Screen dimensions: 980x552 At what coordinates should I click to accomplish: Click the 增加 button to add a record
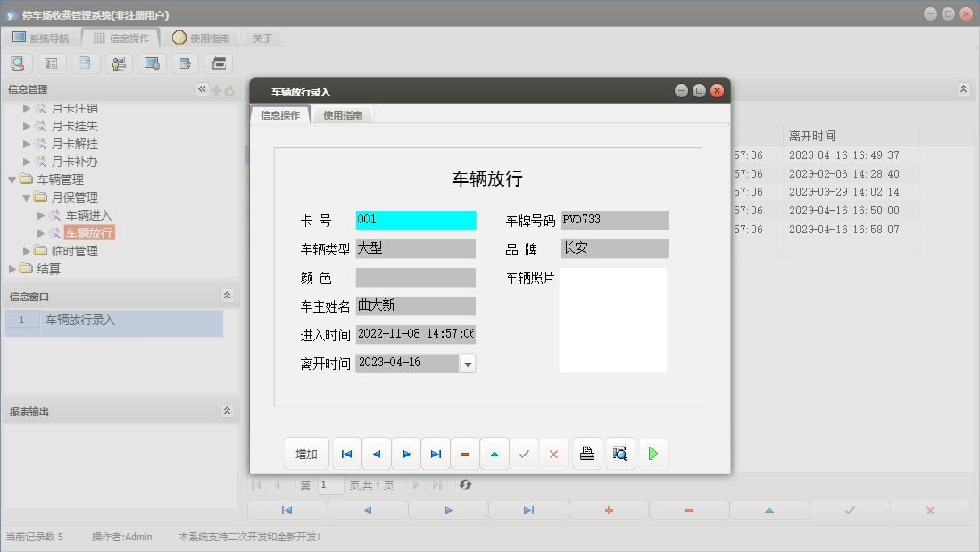[306, 453]
